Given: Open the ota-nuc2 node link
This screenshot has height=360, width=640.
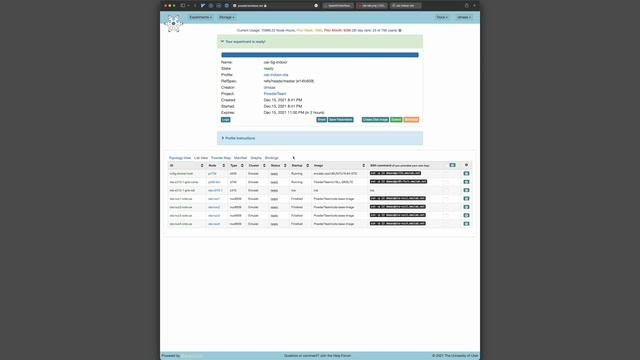Looking at the screenshot, I should [214, 207].
